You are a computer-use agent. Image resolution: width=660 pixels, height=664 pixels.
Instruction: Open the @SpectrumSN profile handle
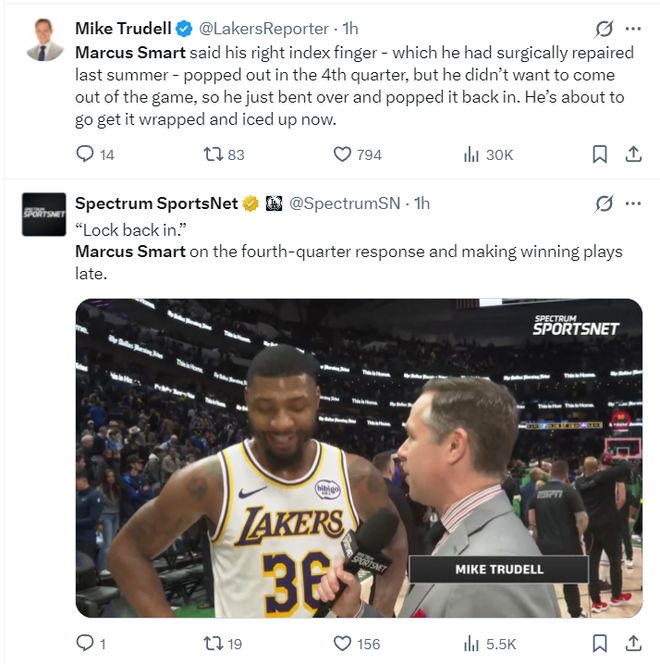[344, 203]
